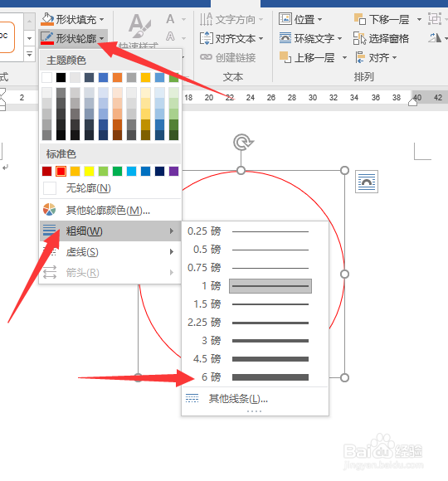The image size is (448, 481).
Task: Pick green standard color swatch
Action: pos(117,171)
